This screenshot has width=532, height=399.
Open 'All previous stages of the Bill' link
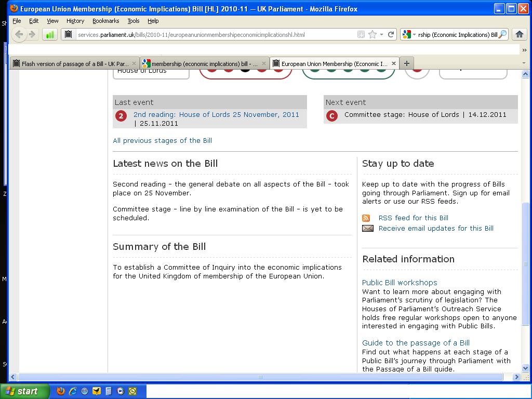click(162, 140)
